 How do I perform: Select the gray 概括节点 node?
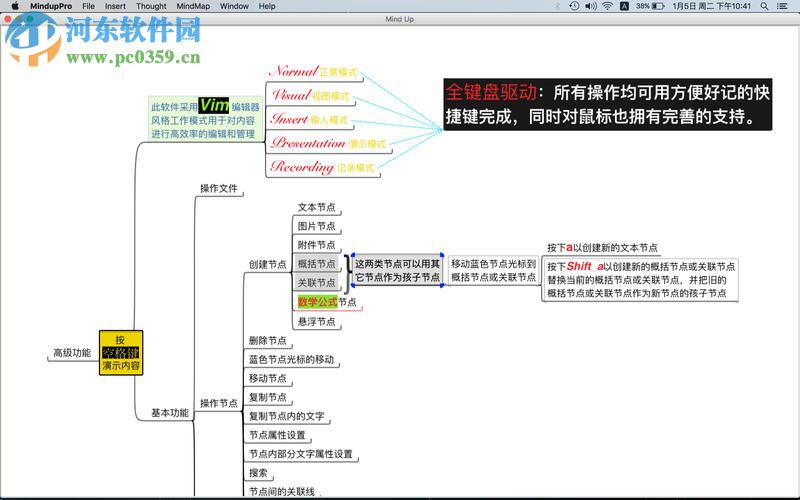pos(316,264)
